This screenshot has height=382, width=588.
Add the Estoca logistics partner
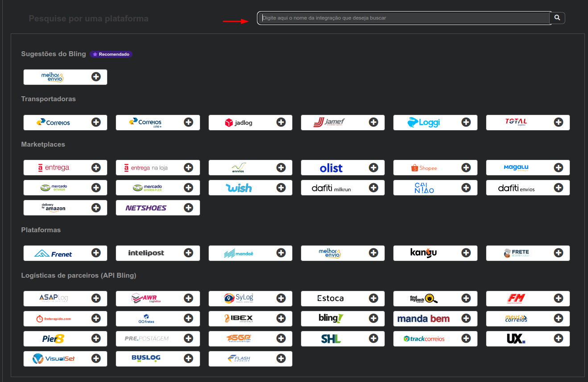(x=373, y=298)
